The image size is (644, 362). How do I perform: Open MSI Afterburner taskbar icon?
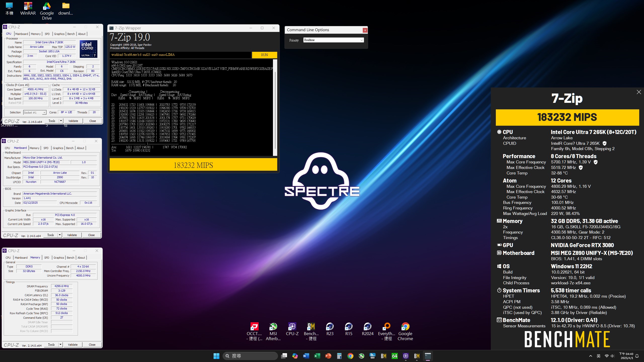361,356
